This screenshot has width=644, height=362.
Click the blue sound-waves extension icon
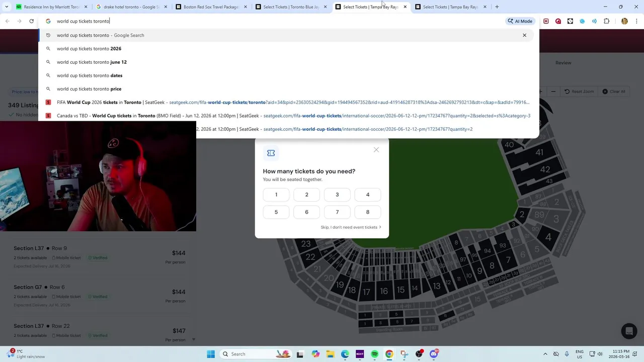coord(594,21)
